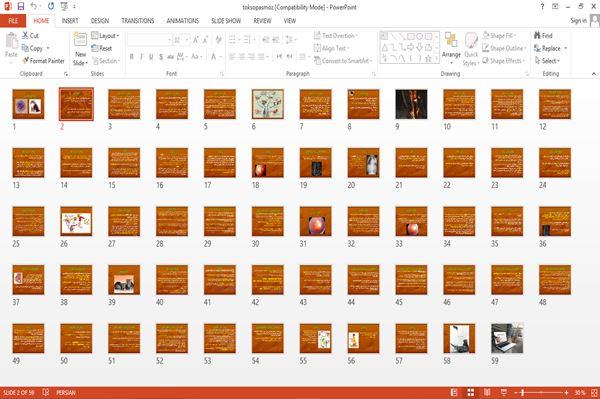Click the Redo/Repeat circular arrow icon
Screen dimensions: 600x399
point(51,6)
